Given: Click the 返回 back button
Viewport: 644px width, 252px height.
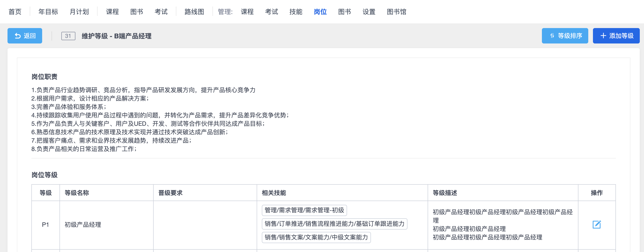Looking at the screenshot, I should point(25,36).
